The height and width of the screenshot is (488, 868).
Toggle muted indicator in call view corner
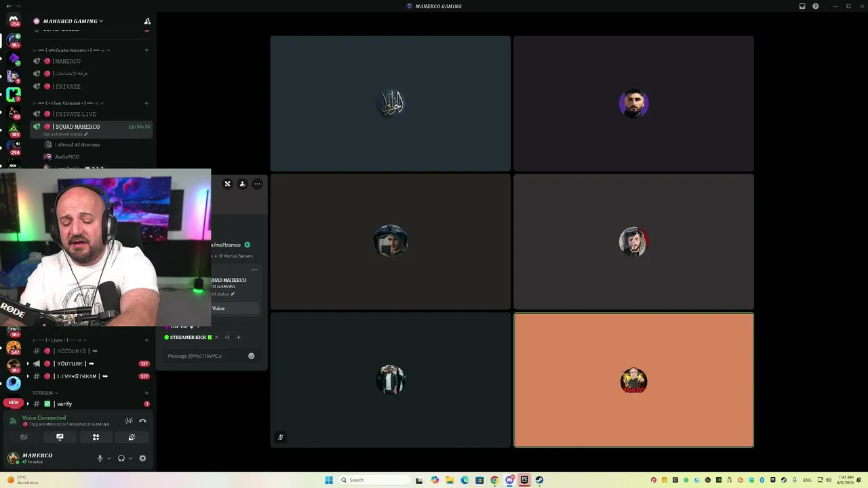(281, 437)
